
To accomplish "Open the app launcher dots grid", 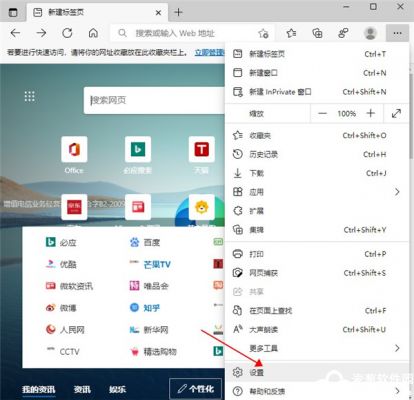I will 30,96.
